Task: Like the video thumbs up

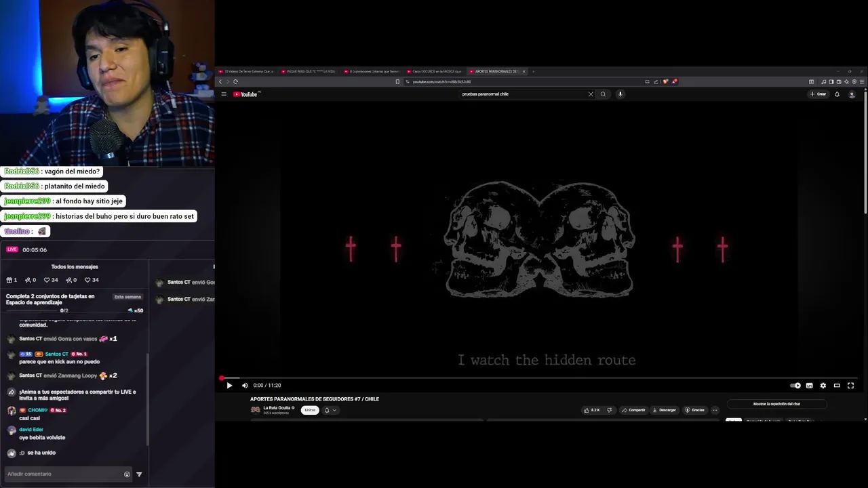Action: click(592, 410)
